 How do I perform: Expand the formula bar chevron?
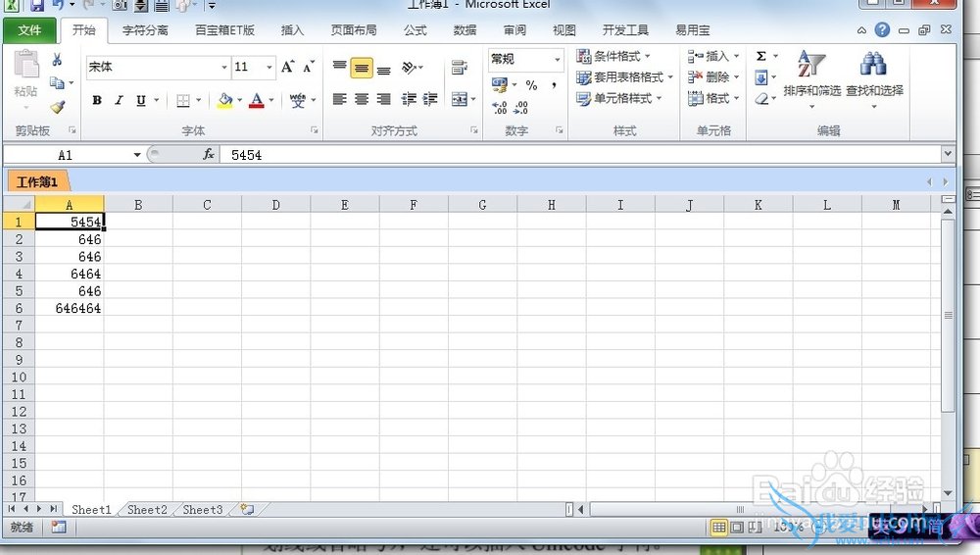(x=948, y=153)
